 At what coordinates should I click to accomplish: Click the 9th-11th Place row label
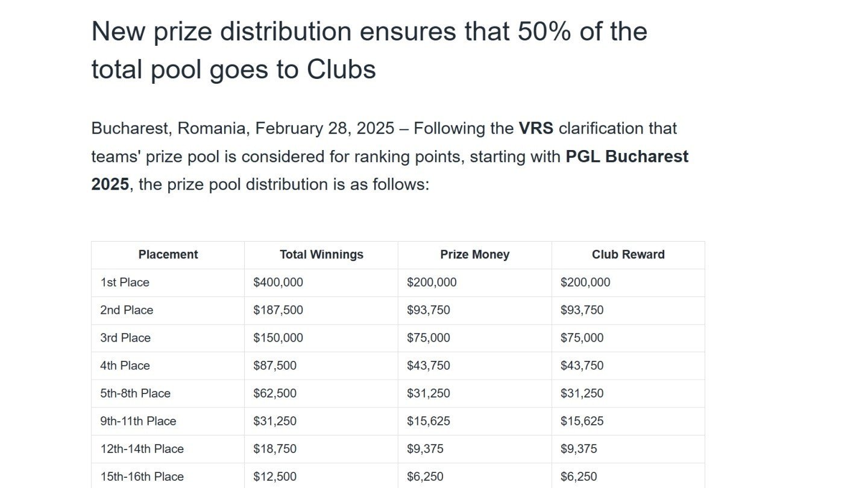click(x=138, y=421)
